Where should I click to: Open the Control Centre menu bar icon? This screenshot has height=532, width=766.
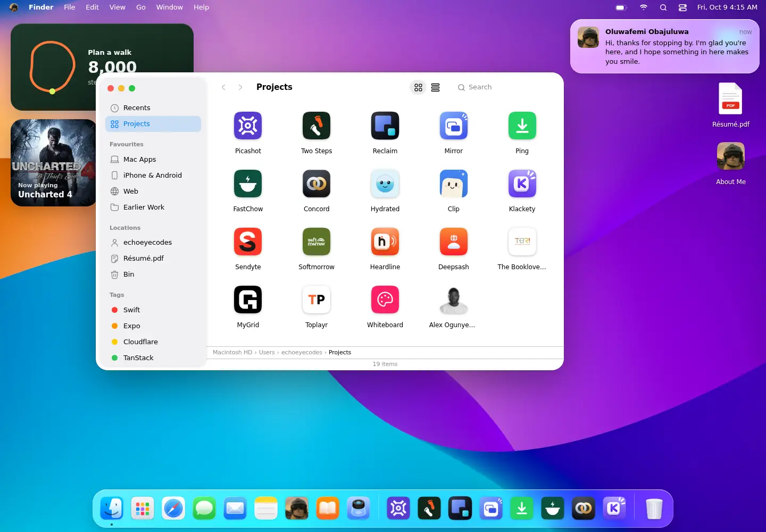point(682,7)
